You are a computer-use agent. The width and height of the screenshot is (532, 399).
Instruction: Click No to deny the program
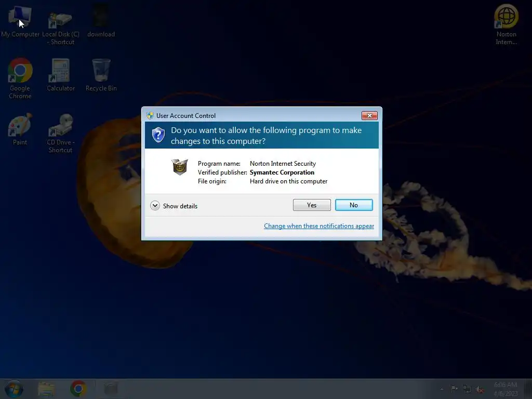[x=354, y=205]
